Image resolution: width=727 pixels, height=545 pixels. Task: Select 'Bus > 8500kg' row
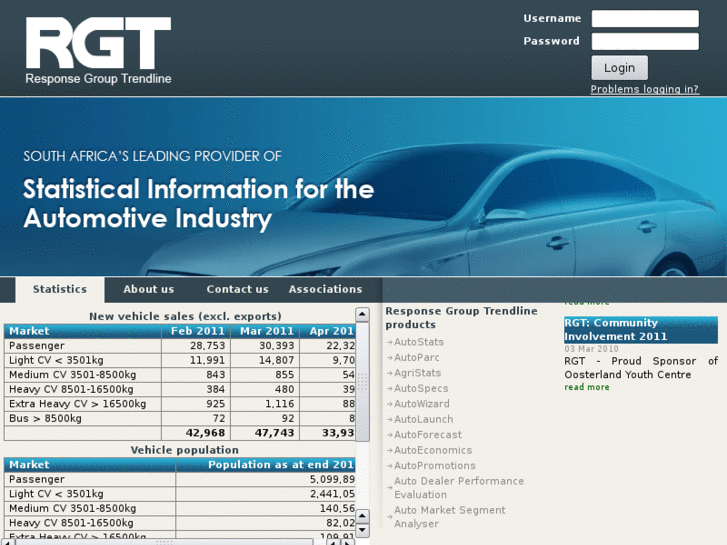pyautogui.click(x=179, y=418)
